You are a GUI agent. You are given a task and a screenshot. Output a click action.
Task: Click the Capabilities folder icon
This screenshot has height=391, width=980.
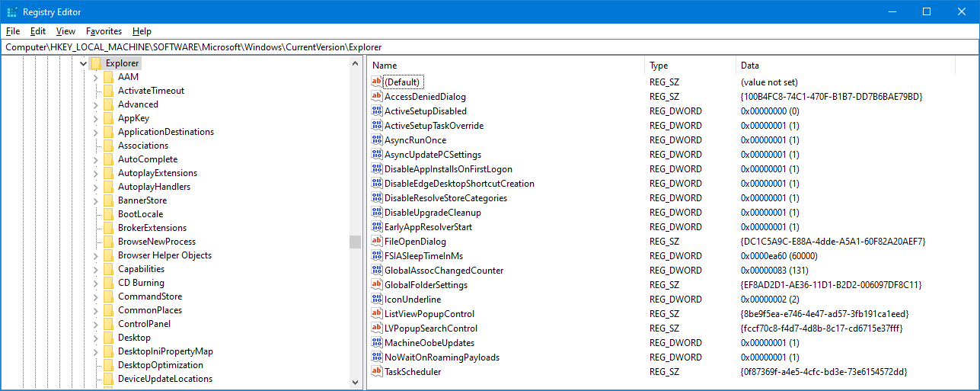pyautogui.click(x=108, y=269)
